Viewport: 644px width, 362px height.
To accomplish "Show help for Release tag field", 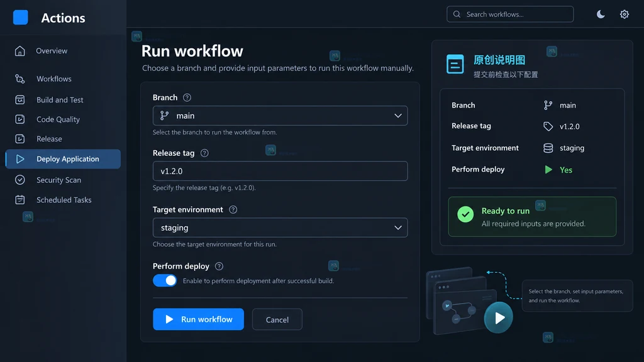I will [x=204, y=153].
